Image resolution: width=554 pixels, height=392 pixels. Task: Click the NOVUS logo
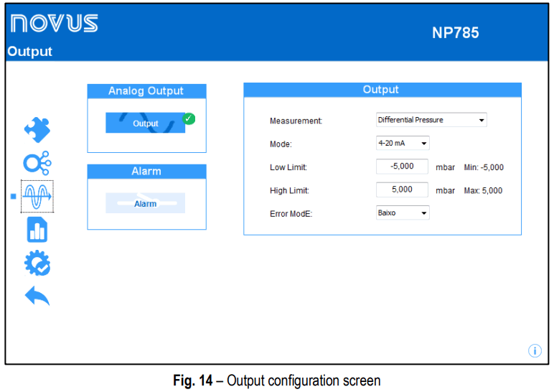(54, 23)
